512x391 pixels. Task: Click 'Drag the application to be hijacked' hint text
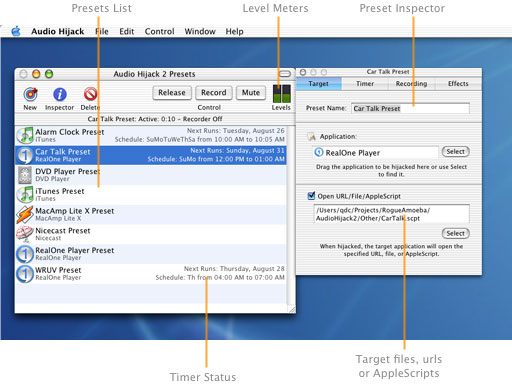coord(391,170)
